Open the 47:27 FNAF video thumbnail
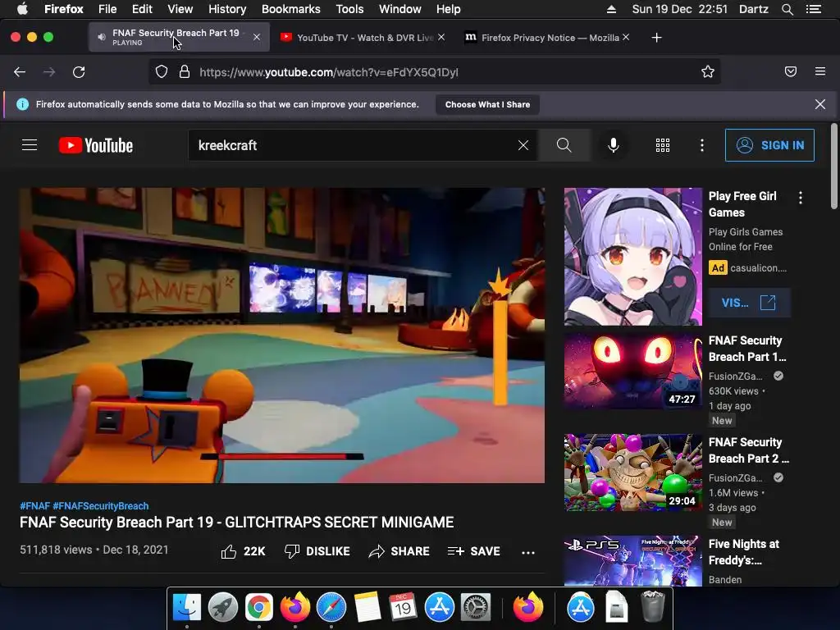Screen dimensions: 840x630 (632, 371)
